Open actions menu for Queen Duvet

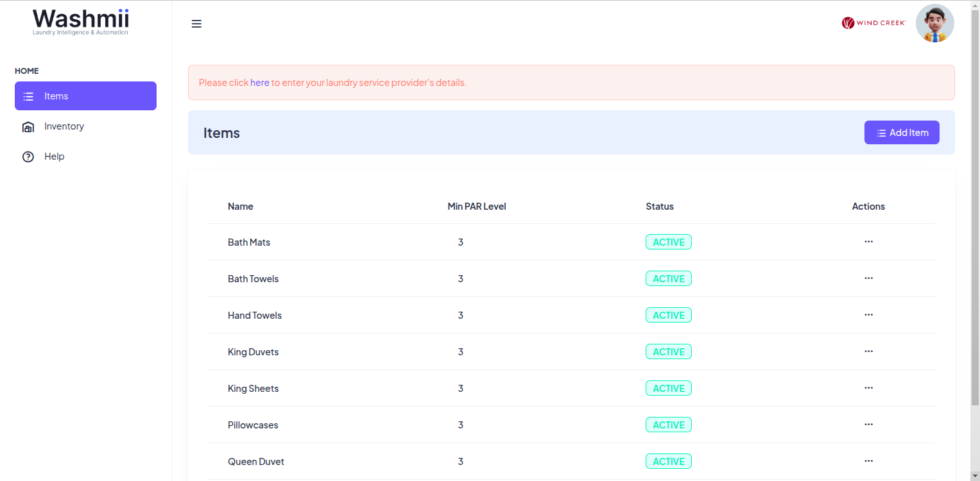point(868,461)
